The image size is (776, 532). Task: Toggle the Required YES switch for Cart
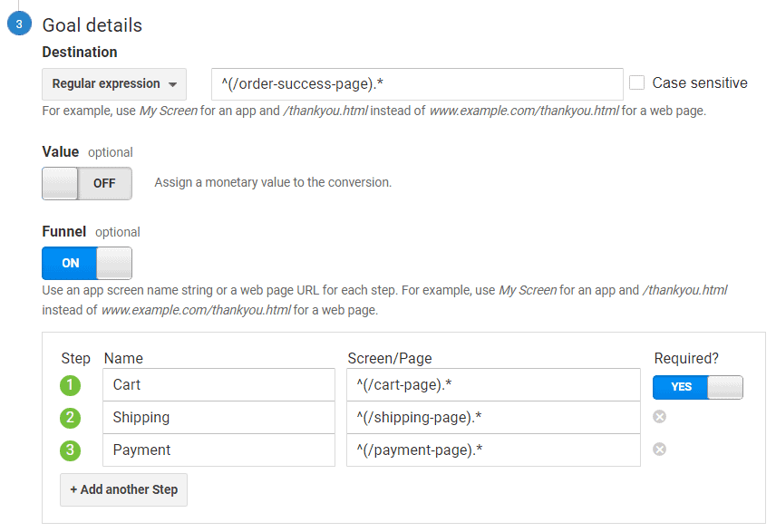[698, 388]
